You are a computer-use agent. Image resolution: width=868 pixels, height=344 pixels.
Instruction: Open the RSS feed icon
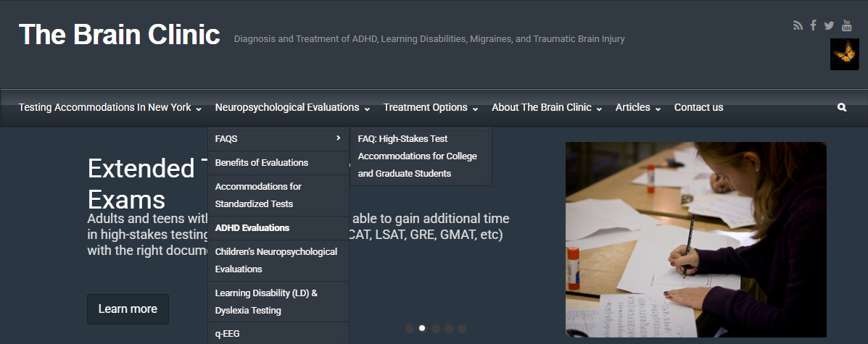pyautogui.click(x=798, y=25)
